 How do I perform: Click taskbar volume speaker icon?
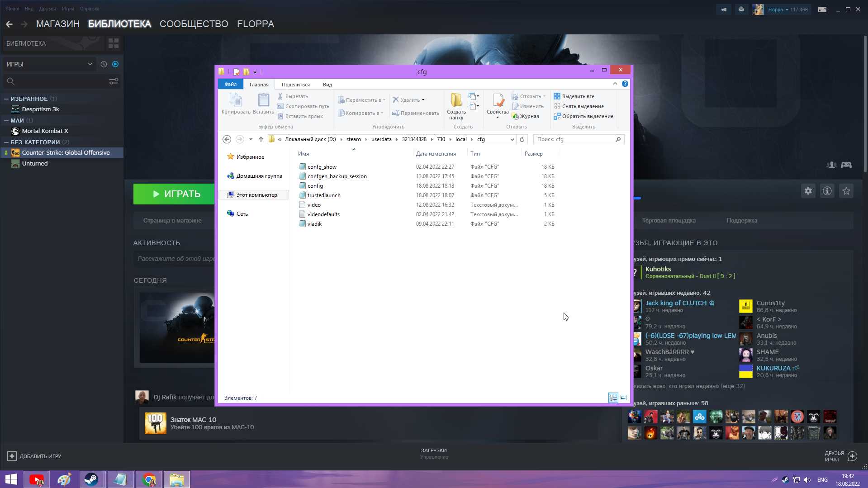click(x=807, y=480)
